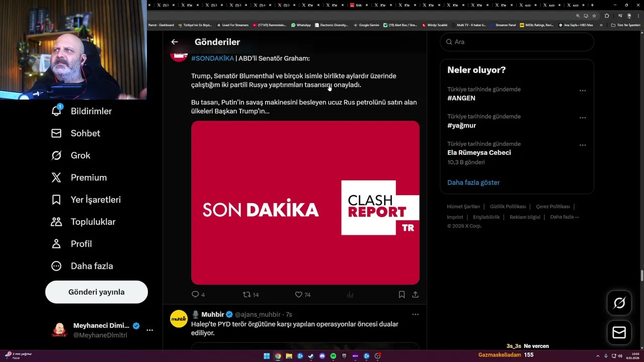
Task: Open Yer İşaretleri bookmarks page
Action: tap(86, 200)
